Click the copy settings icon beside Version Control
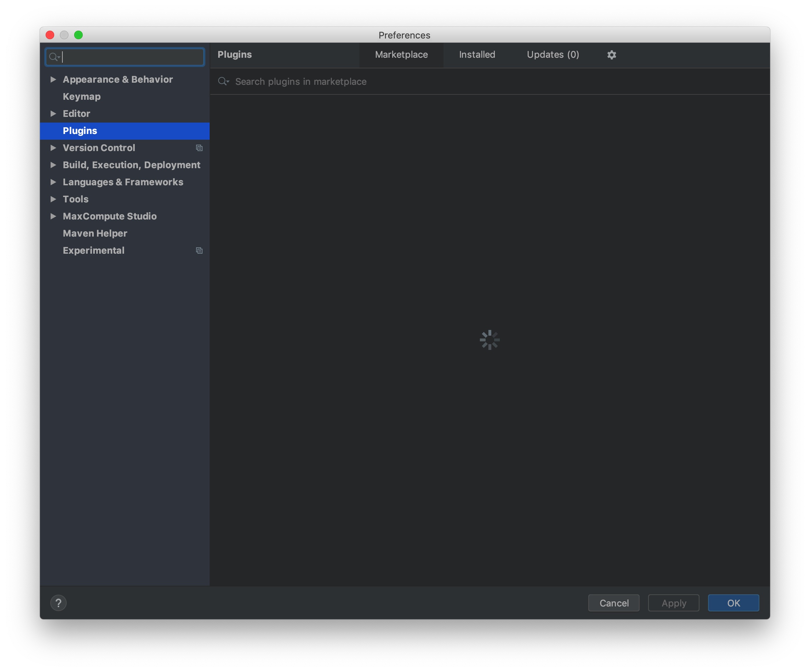Viewport: 810px width, 672px height. (199, 148)
